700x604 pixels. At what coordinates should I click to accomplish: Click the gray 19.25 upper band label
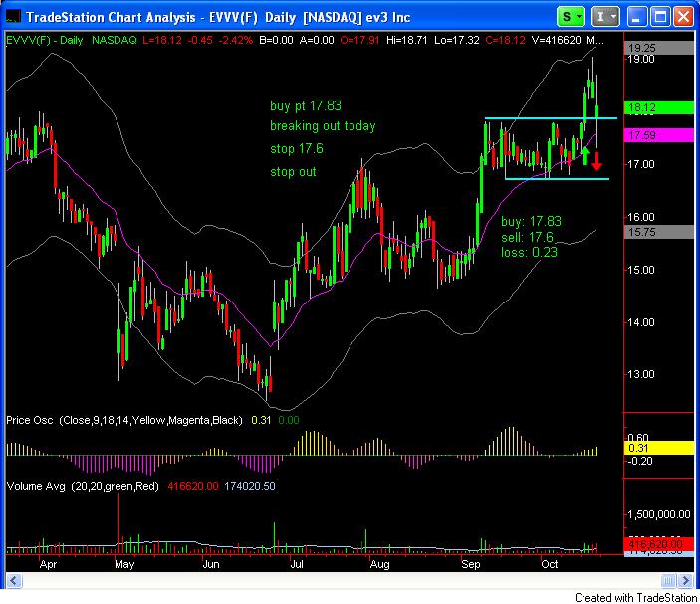point(658,48)
